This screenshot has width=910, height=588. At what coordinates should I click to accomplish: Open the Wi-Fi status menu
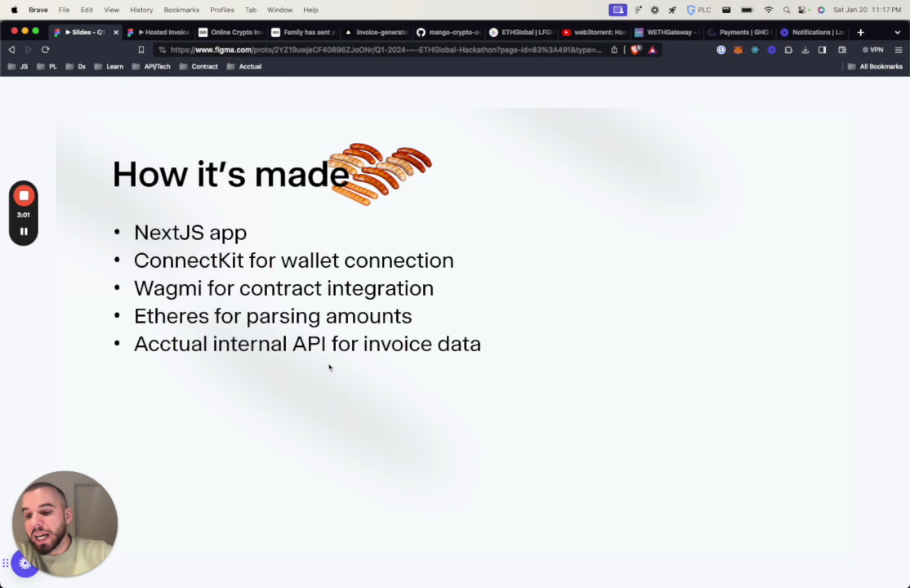pyautogui.click(x=769, y=10)
